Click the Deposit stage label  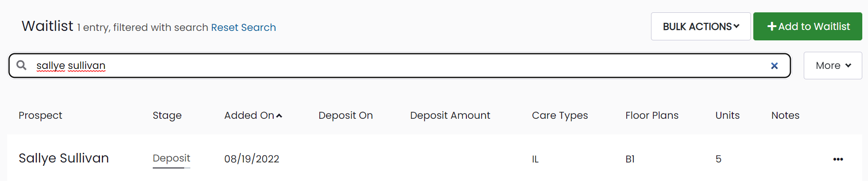[x=171, y=158]
